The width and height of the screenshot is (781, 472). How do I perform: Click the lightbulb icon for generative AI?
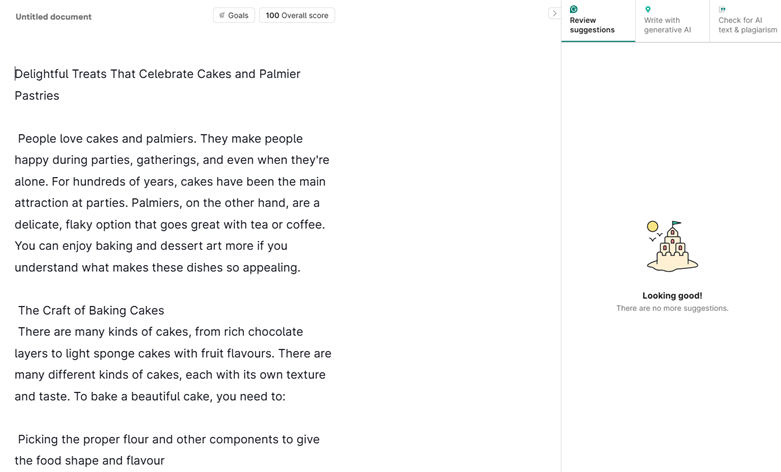pyautogui.click(x=648, y=9)
